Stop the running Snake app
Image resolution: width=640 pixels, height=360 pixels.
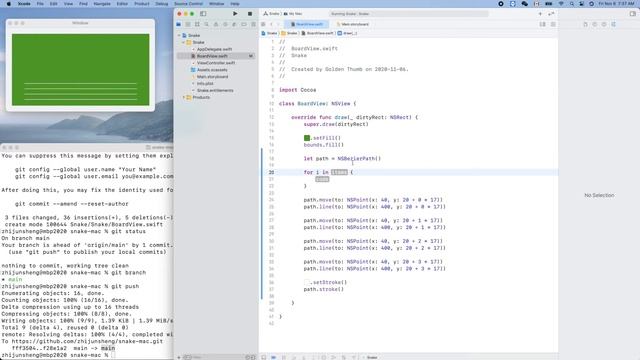click(x=250, y=13)
